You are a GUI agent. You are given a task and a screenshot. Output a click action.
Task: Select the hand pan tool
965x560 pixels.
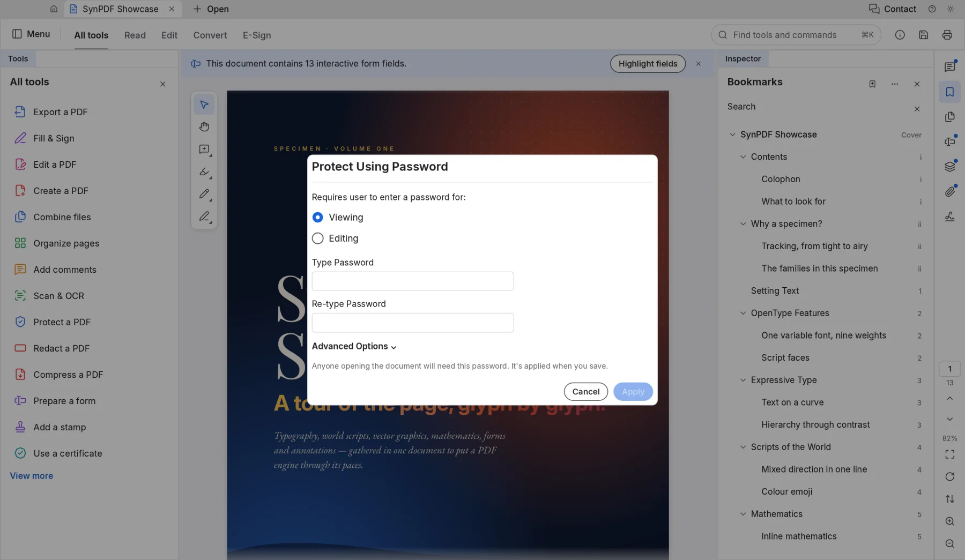point(204,127)
